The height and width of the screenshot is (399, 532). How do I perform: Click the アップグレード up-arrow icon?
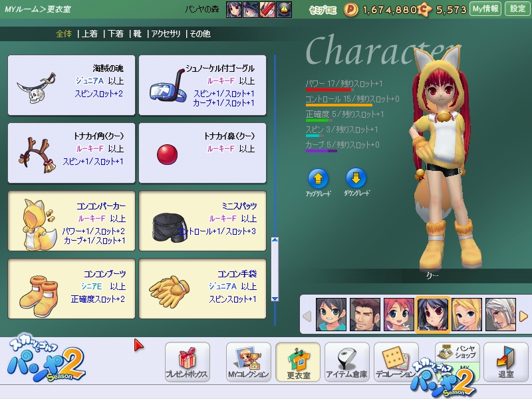coord(318,178)
